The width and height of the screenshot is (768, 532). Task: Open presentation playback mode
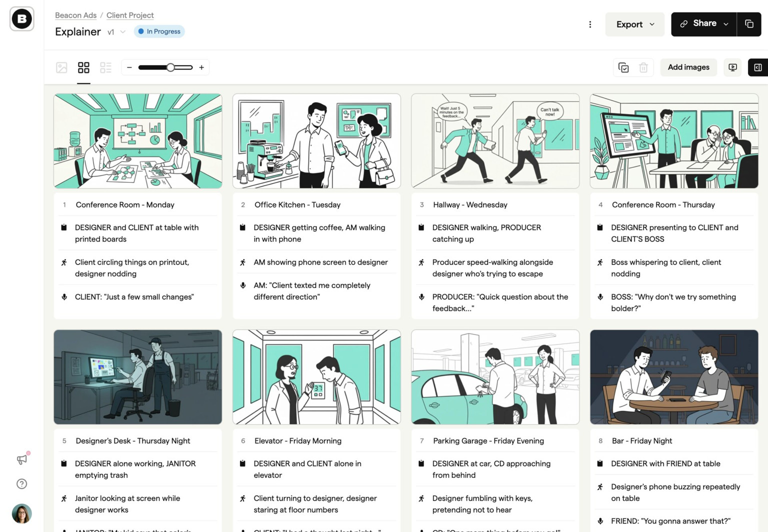(x=732, y=67)
